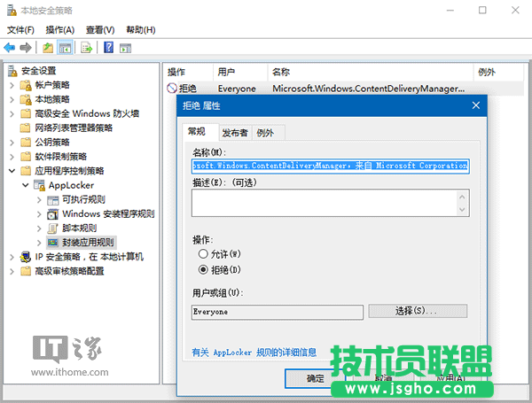The height and width of the screenshot is (403, 532).
Task: Select the 允许(W) radio button
Action: [x=204, y=254]
